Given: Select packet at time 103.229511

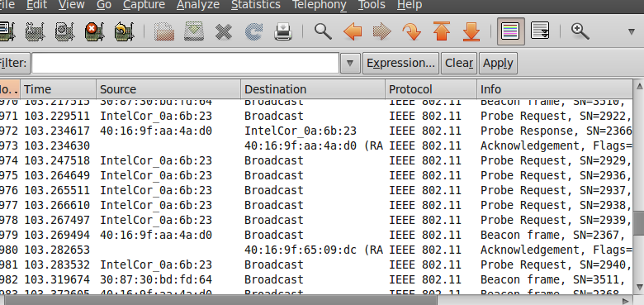Looking at the screenshot, I should click(316, 116).
